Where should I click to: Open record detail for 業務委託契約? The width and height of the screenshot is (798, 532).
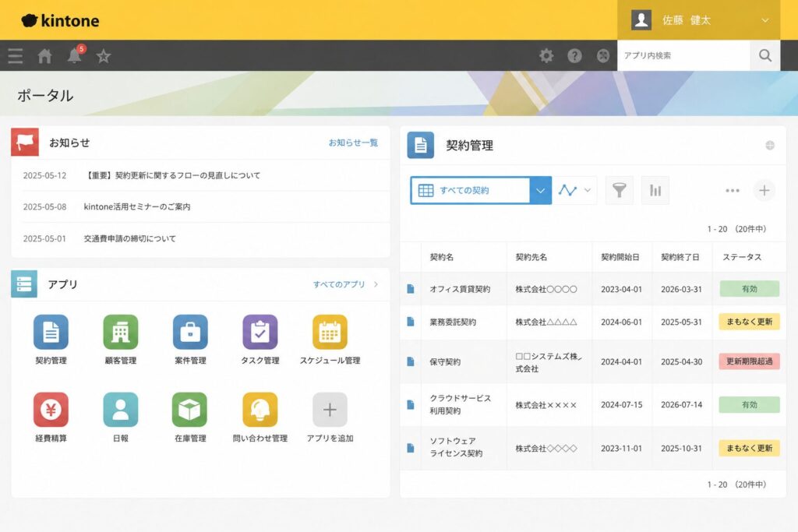(411, 322)
